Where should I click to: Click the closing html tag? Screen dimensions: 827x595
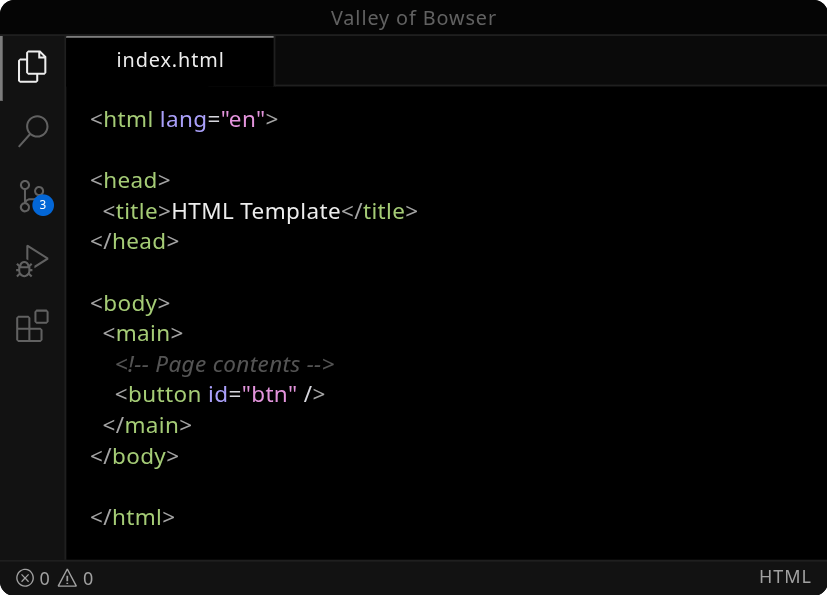click(x=132, y=517)
